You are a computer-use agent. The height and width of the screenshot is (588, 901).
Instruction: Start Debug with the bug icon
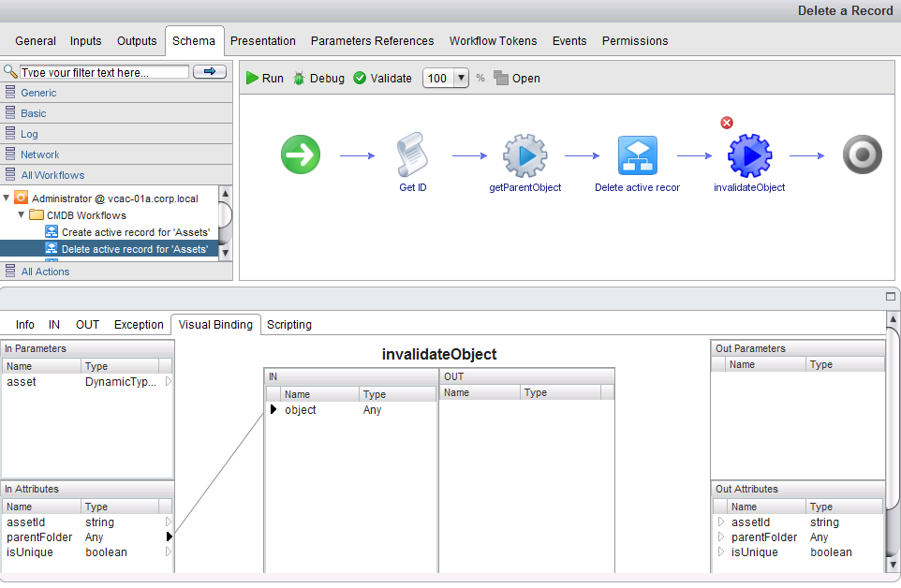pyautogui.click(x=299, y=78)
